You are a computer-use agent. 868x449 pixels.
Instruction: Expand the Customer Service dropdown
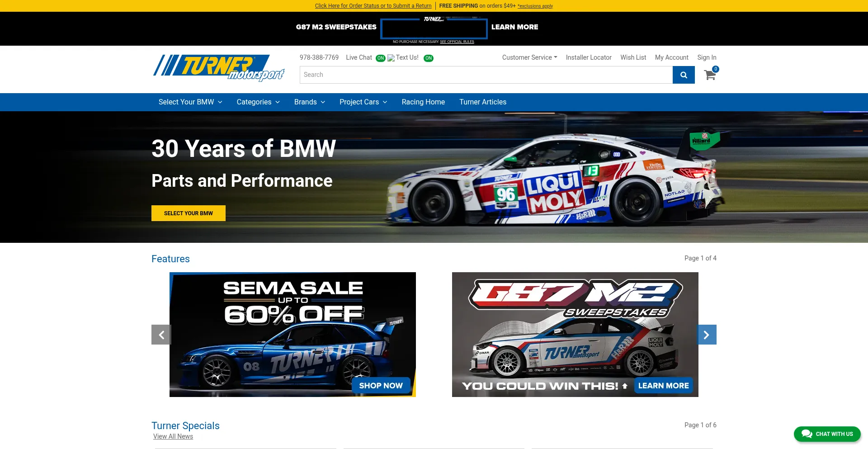point(529,57)
